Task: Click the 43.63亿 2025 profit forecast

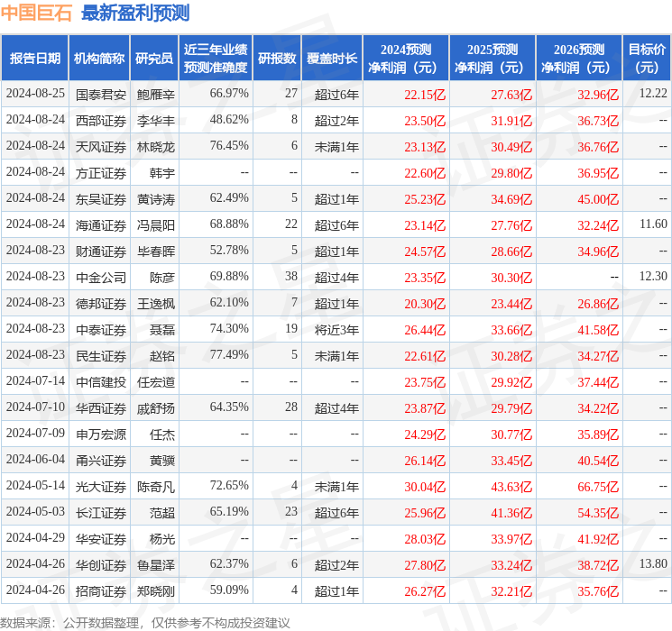Action: coord(511,487)
